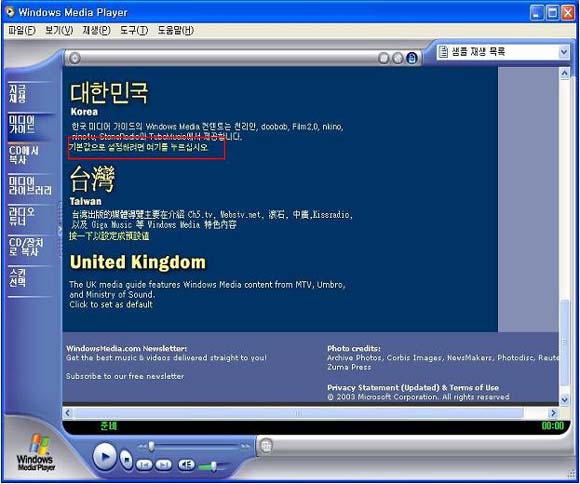Click the vertical scrollbar up arrow
Screen dimensions: 580x484
564,73
